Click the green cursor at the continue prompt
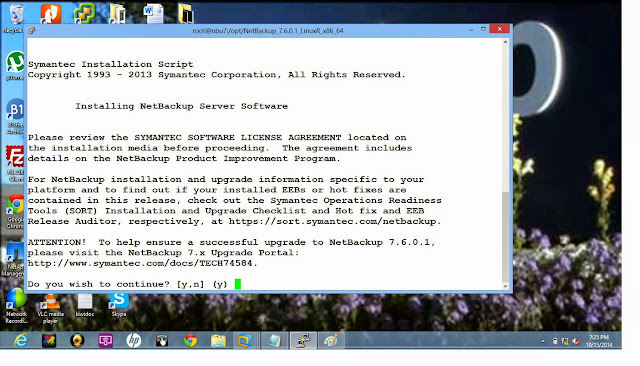Viewport: 640px width, 366px height. (238, 284)
